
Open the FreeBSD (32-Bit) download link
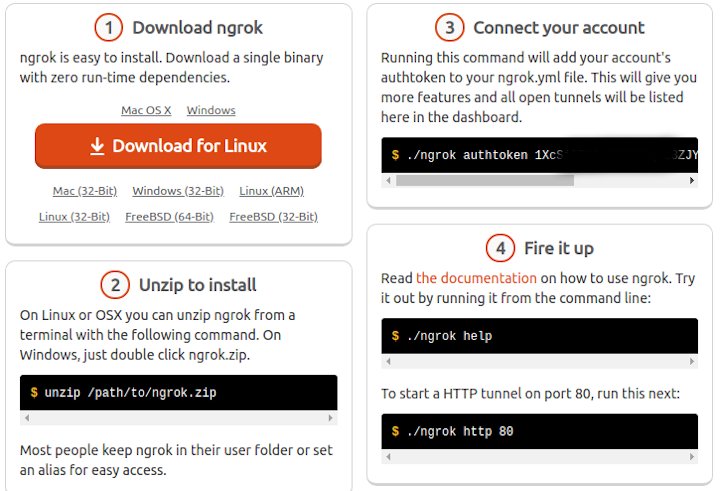tap(273, 216)
